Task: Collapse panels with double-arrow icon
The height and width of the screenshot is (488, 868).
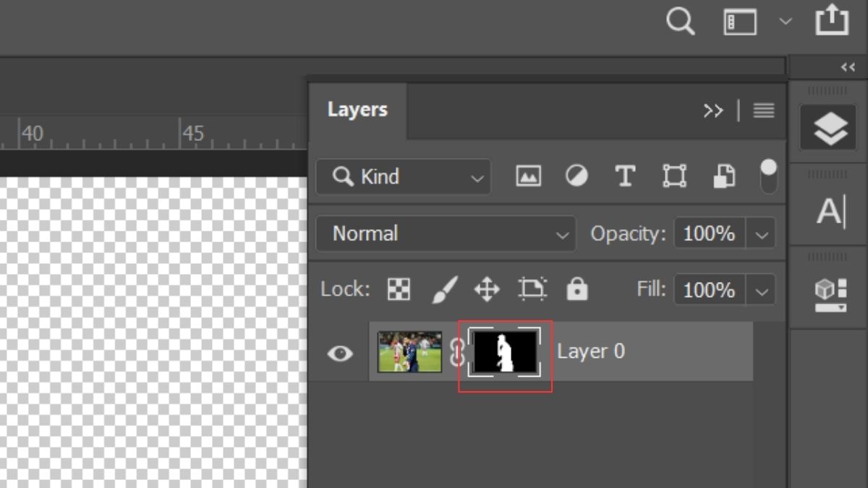Action: (848, 67)
